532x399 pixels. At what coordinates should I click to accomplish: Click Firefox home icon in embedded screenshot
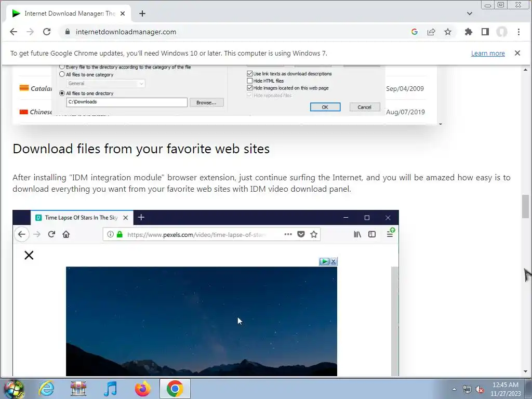[66, 234]
